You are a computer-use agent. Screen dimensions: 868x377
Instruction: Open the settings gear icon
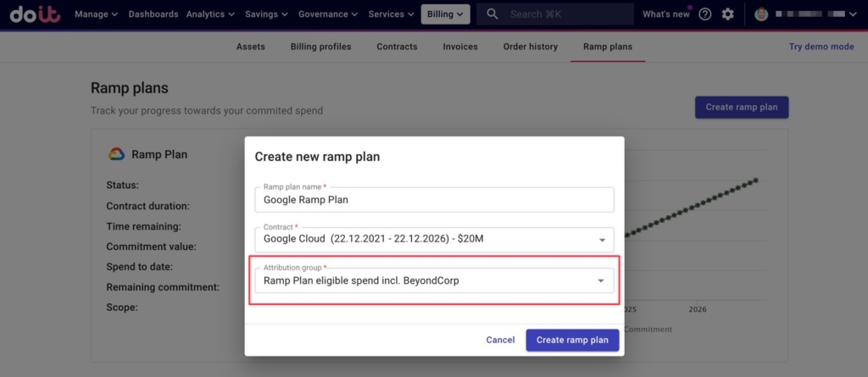coord(728,14)
